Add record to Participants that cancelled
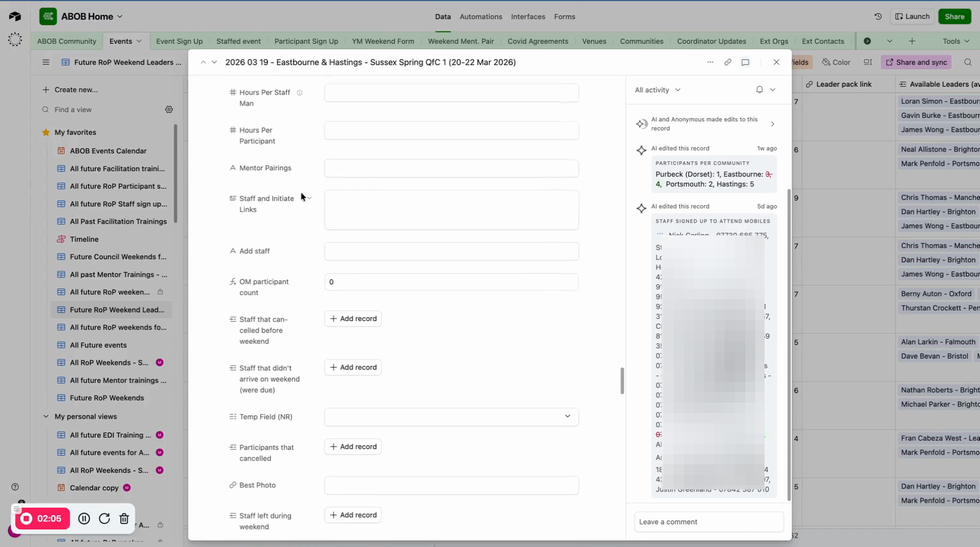980x547 pixels. pyautogui.click(x=353, y=447)
